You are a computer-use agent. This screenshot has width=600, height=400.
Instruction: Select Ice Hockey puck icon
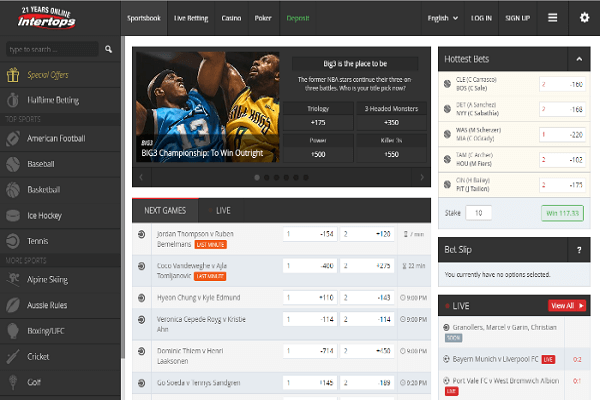coord(13,216)
